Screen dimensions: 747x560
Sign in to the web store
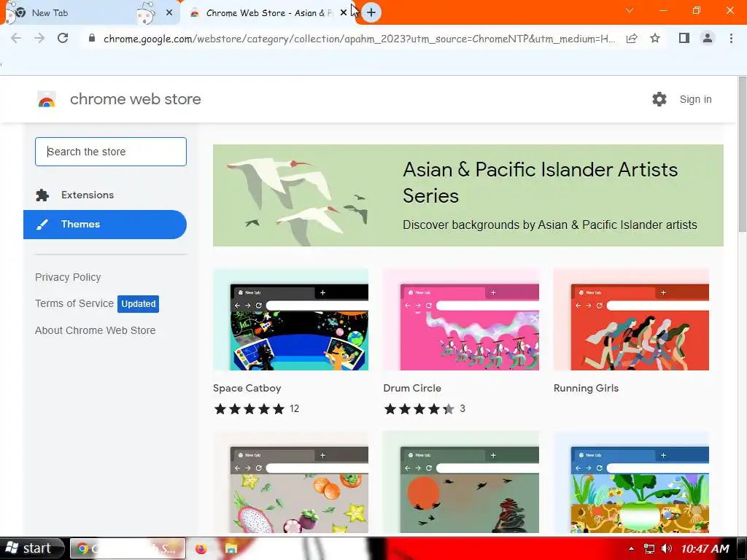pos(695,99)
